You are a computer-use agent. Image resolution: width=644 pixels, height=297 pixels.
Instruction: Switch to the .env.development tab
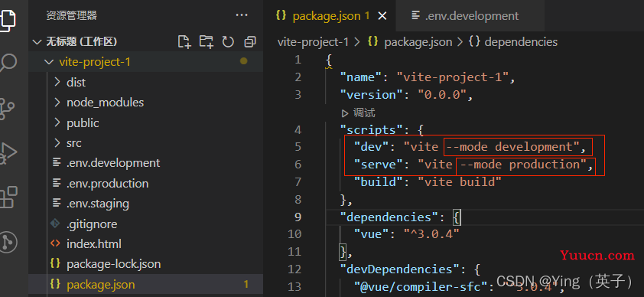[x=470, y=15]
